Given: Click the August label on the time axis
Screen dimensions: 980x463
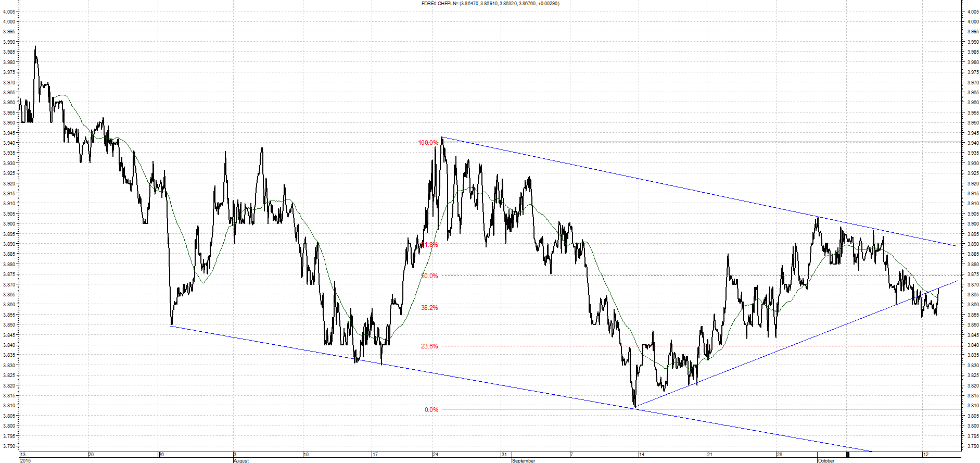Looking at the screenshot, I should click(241, 460).
